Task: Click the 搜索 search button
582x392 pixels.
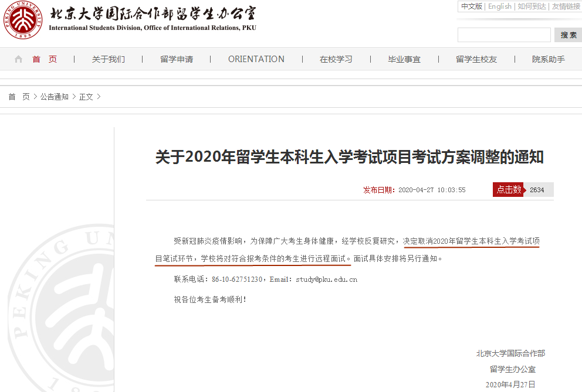Action: 567,35
